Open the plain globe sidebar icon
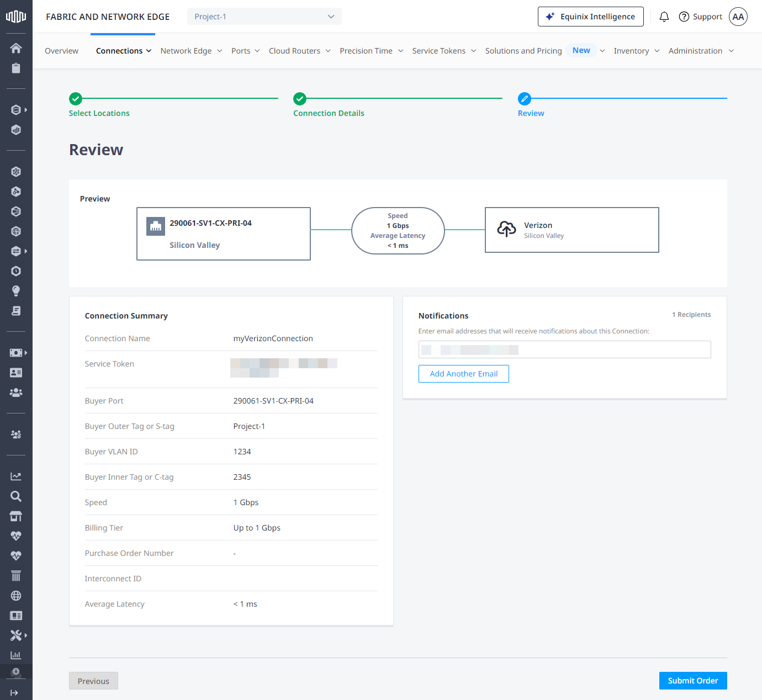This screenshot has width=762, height=700. point(16,596)
